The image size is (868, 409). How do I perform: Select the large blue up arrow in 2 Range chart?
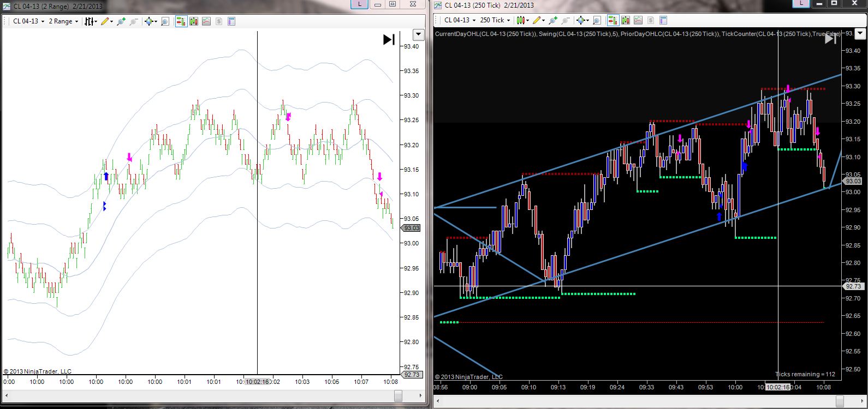(106, 177)
